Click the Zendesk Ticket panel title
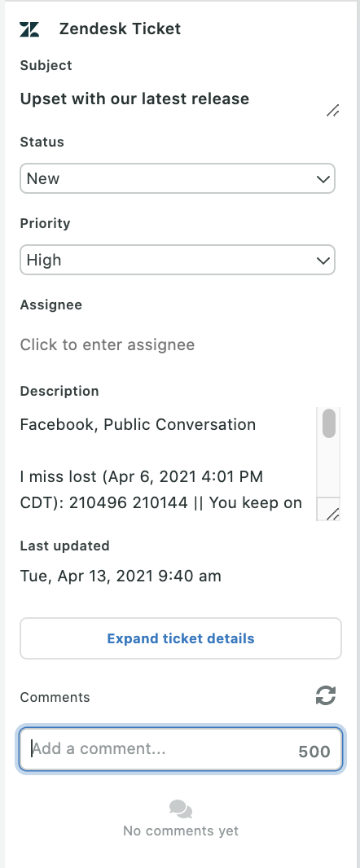The height and width of the screenshot is (868, 360). point(121,28)
